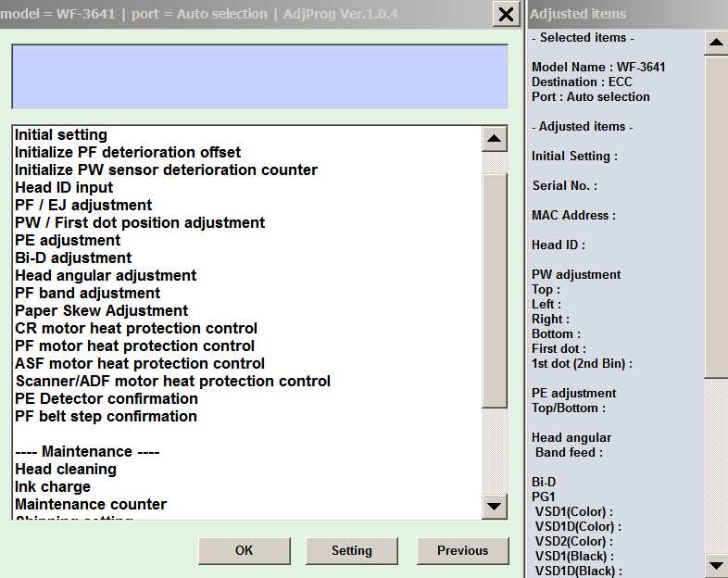Click VSD1(Color) label in panel
The height and width of the screenshot is (578, 728).
pos(574,512)
